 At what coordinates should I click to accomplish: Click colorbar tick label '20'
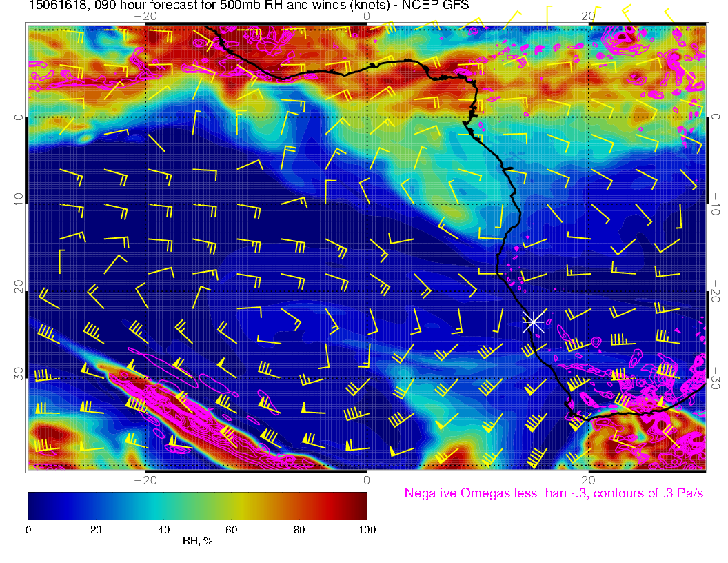(x=96, y=530)
